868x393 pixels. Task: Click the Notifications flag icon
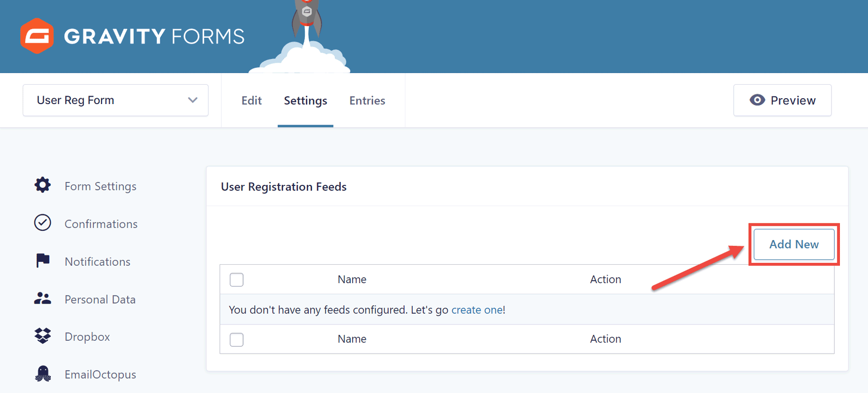[43, 260]
